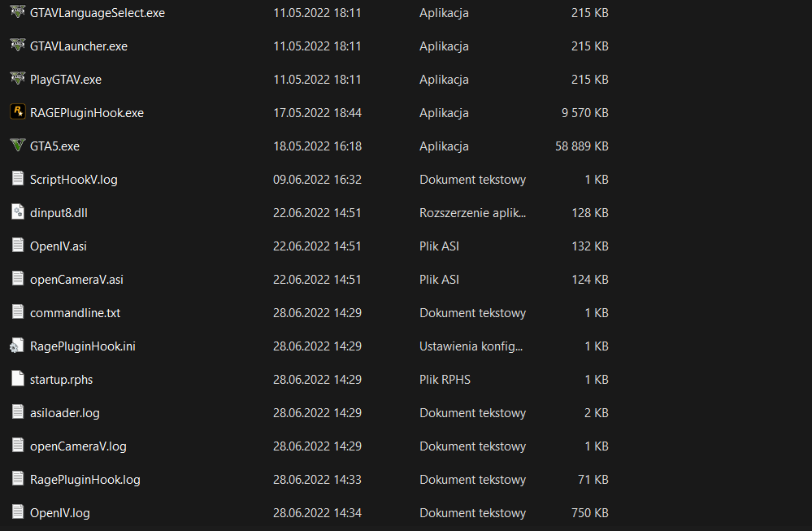Viewport: 812px width, 531px height.
Task: Click the size value 124 KB
Action: tap(590, 280)
